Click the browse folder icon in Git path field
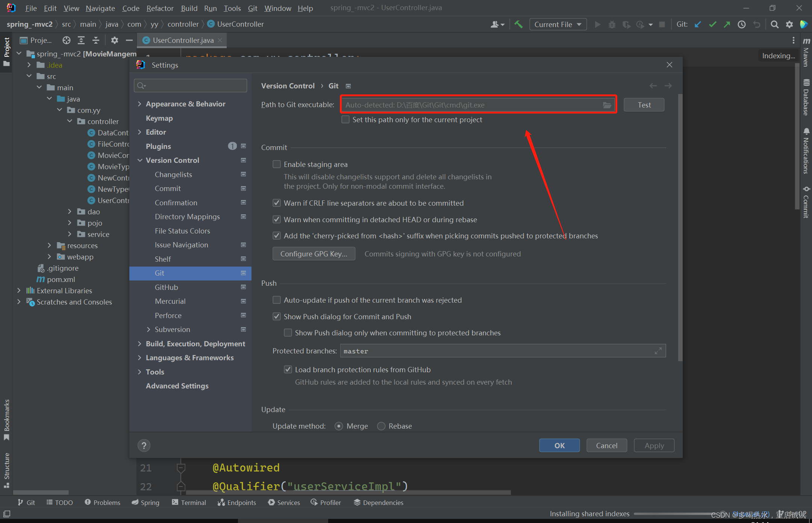The width and height of the screenshot is (812, 523). [x=607, y=105]
